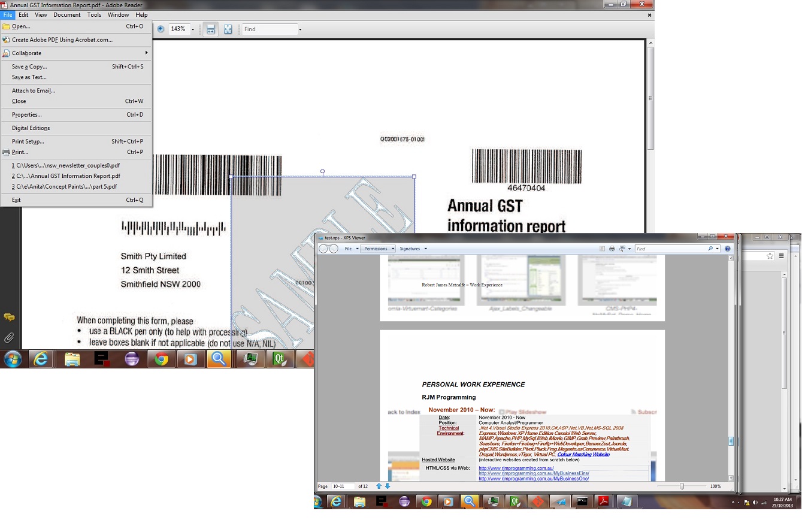Click the XPS Viewer zoom slider handle
Viewport: 802px width, 532px height.
[x=682, y=486]
